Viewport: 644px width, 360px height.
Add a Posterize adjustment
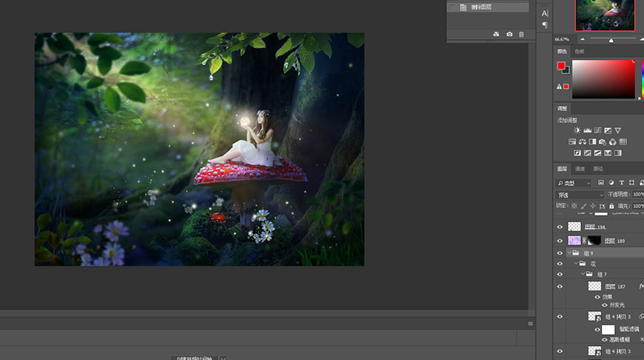pyautogui.click(x=587, y=153)
